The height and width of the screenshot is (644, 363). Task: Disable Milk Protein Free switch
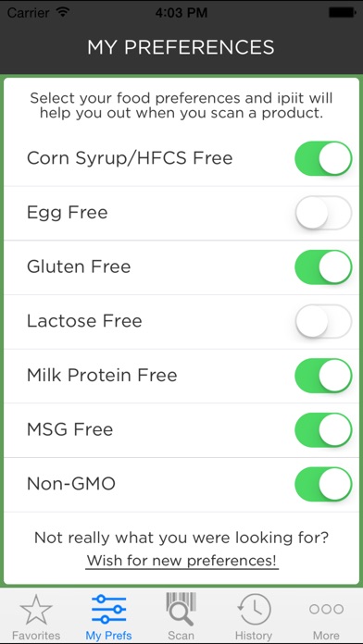[323, 376]
